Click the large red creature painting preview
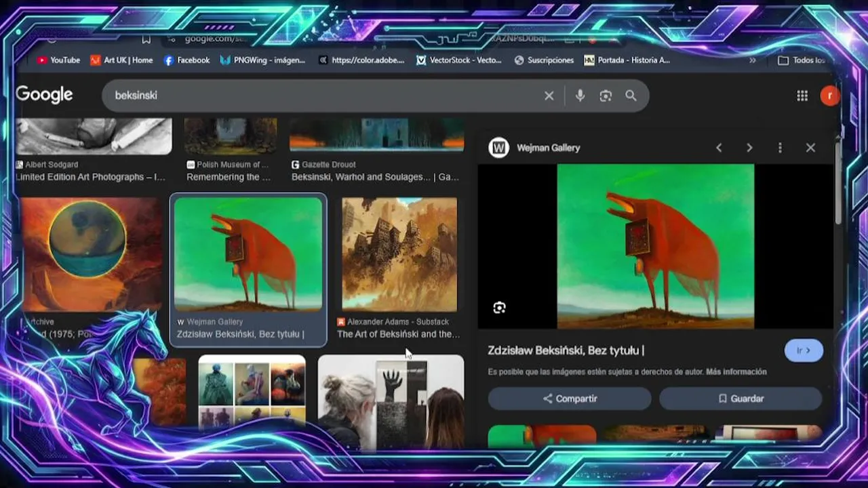 tap(655, 247)
